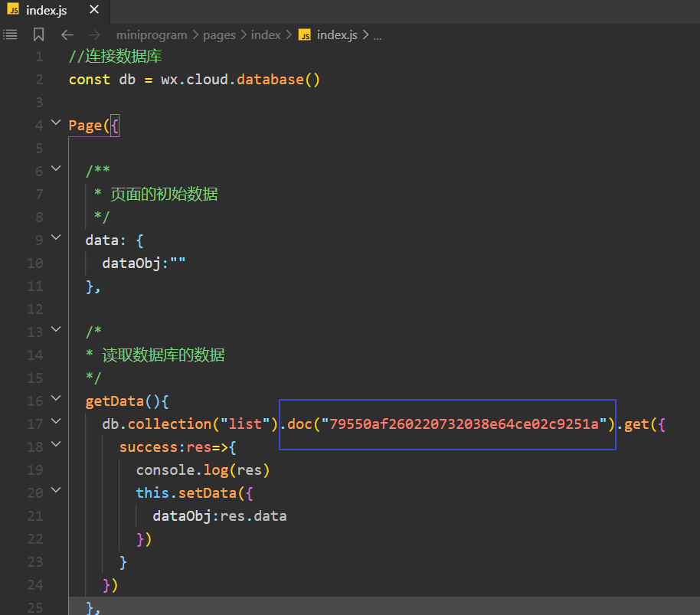
Task: Fold the comment starting at line 13
Action: [x=56, y=329]
